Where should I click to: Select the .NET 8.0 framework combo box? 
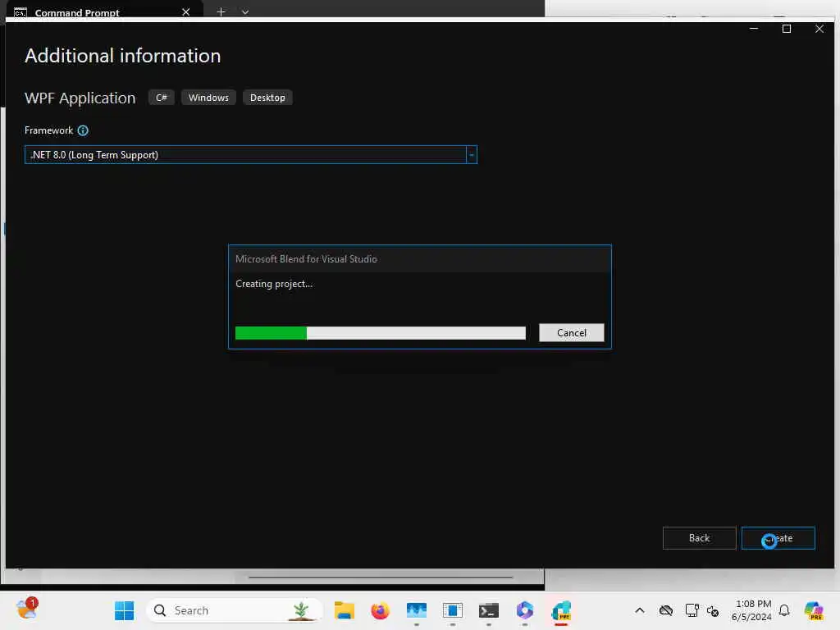(x=251, y=155)
